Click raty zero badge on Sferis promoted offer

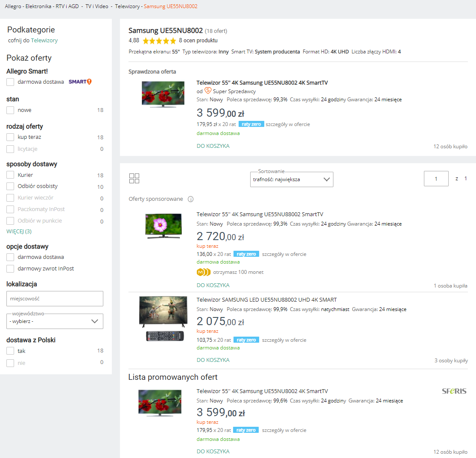pyautogui.click(x=246, y=430)
